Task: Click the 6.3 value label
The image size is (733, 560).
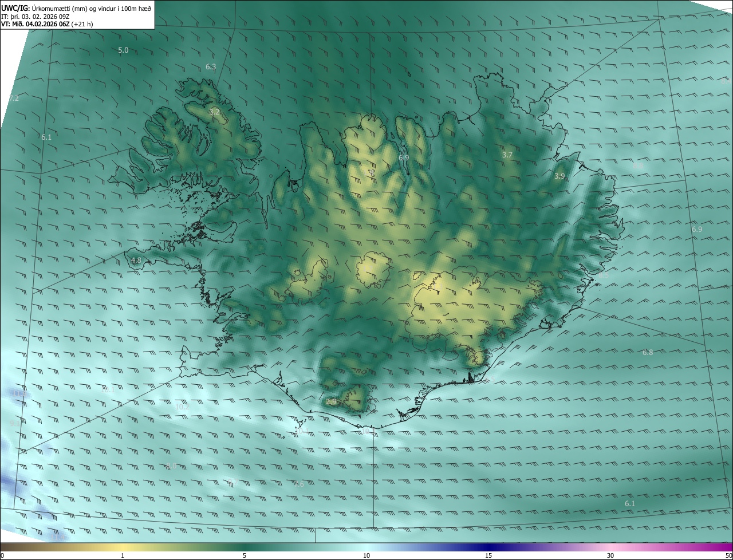Action: click(211, 67)
